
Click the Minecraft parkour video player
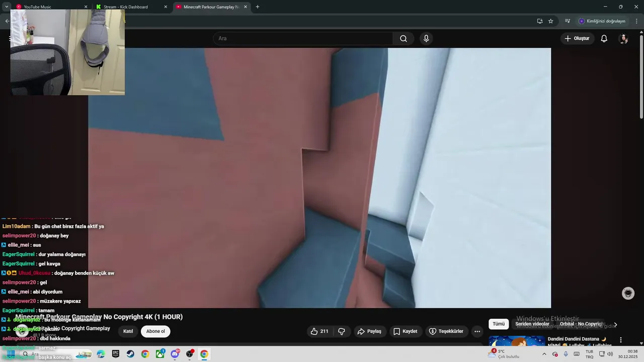(319, 178)
